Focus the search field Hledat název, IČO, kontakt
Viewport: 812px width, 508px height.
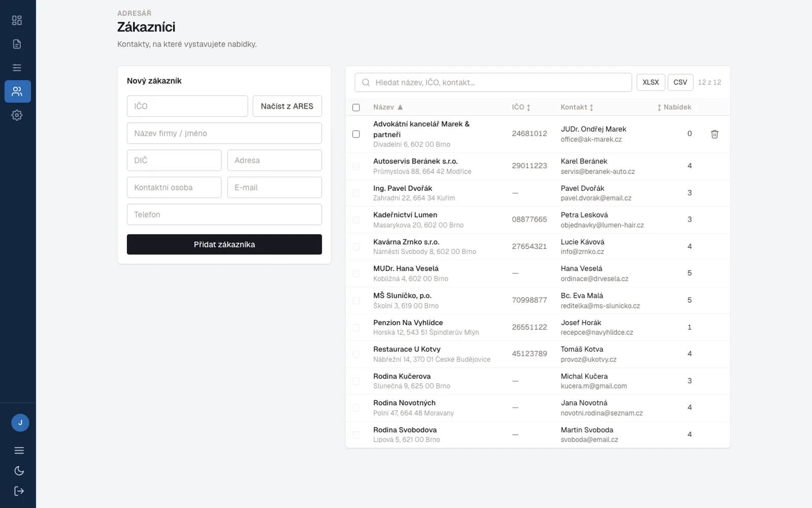click(x=493, y=82)
